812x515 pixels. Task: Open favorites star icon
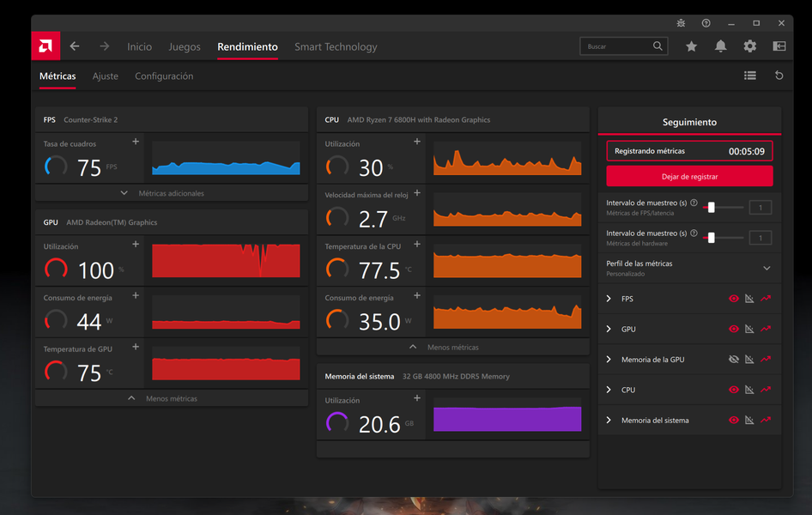click(x=691, y=46)
